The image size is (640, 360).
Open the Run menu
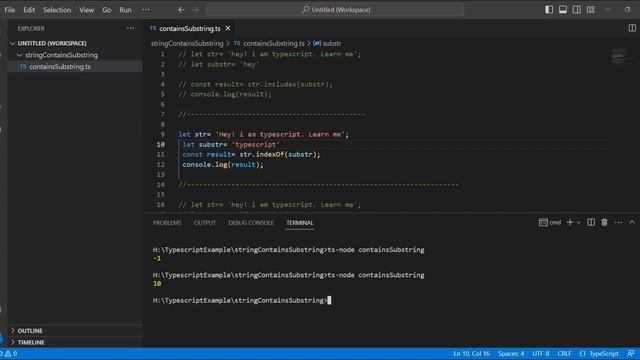click(125, 10)
